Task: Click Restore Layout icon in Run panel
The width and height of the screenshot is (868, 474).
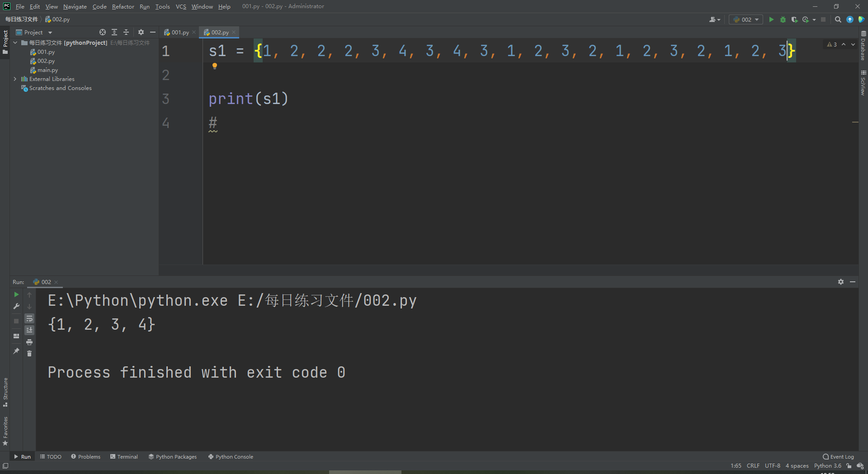Action: (x=16, y=336)
